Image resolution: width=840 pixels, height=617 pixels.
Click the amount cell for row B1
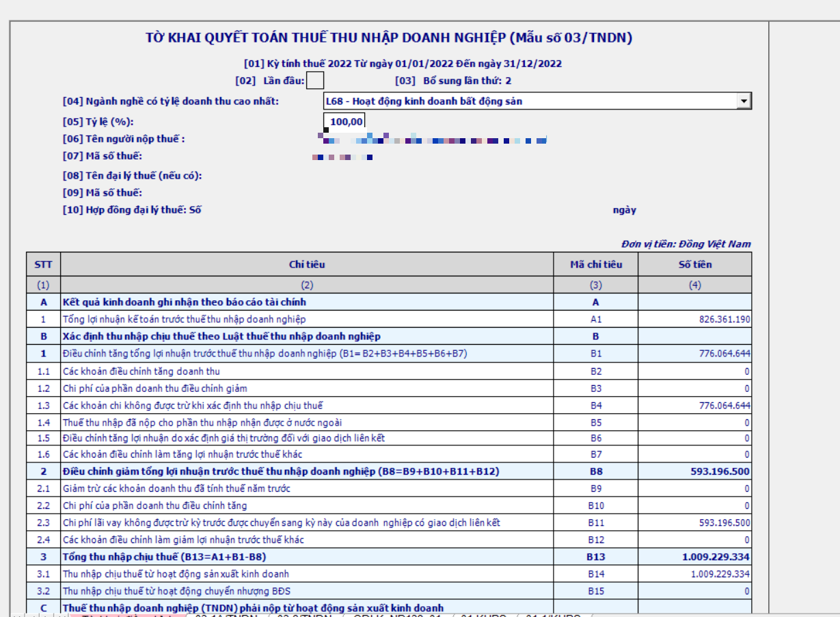coord(694,354)
